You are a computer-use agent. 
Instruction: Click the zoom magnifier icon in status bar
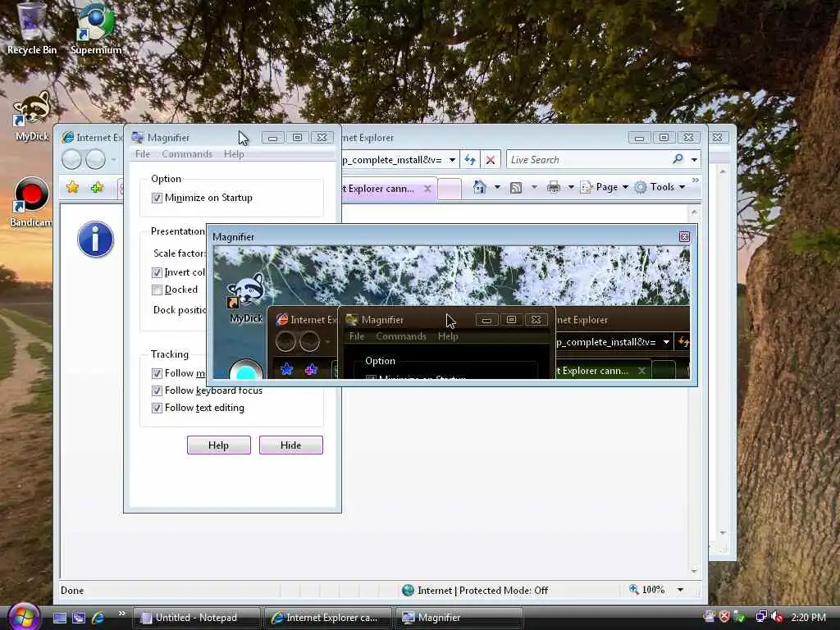tap(634, 589)
